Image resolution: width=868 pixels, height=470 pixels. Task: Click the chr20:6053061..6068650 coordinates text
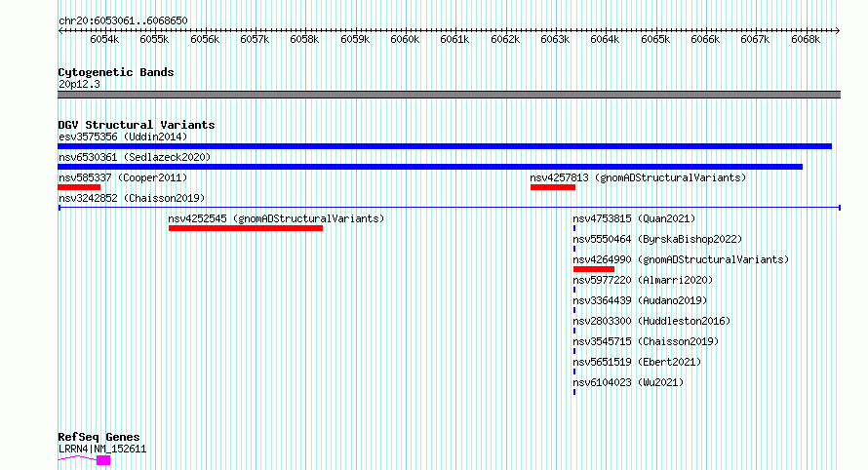pyautogui.click(x=123, y=21)
